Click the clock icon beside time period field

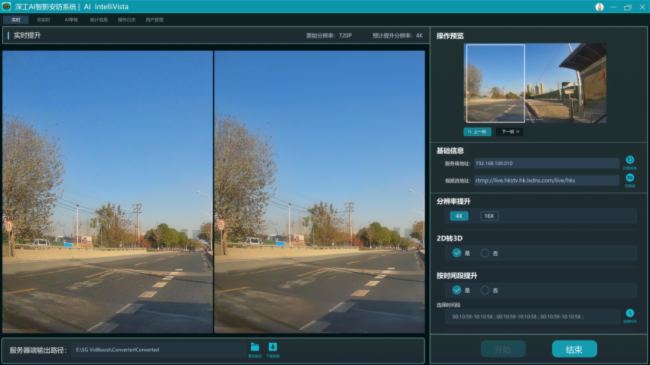coord(630,313)
